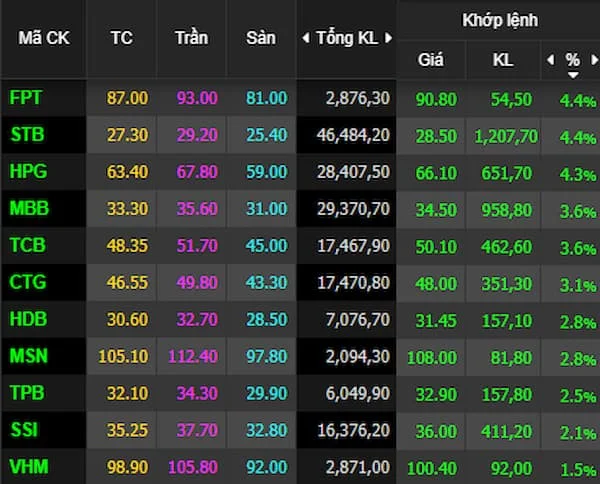The height and width of the screenshot is (484, 600).
Task: Select MSN reference price 105.10
Action: pyautogui.click(x=123, y=357)
